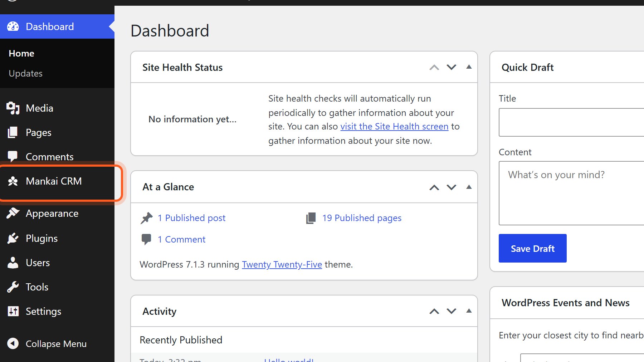Move Activity panel up
The width and height of the screenshot is (644, 362).
[x=434, y=311]
